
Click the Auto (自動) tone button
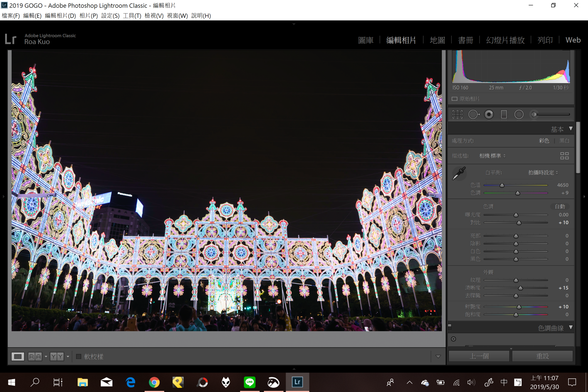[560, 206]
